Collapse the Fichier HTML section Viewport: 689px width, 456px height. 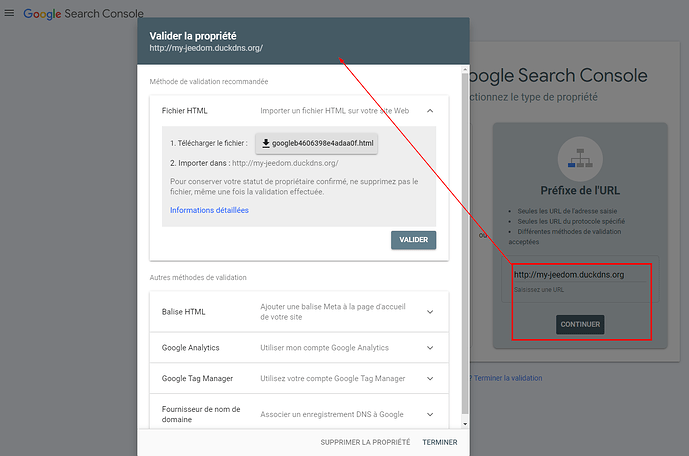coord(430,111)
